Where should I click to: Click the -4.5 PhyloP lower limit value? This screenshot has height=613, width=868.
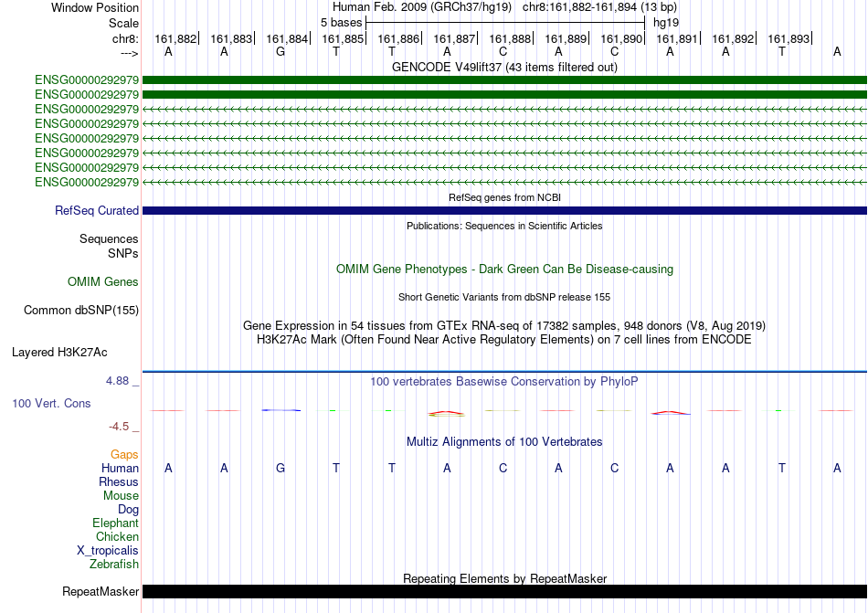coord(119,426)
